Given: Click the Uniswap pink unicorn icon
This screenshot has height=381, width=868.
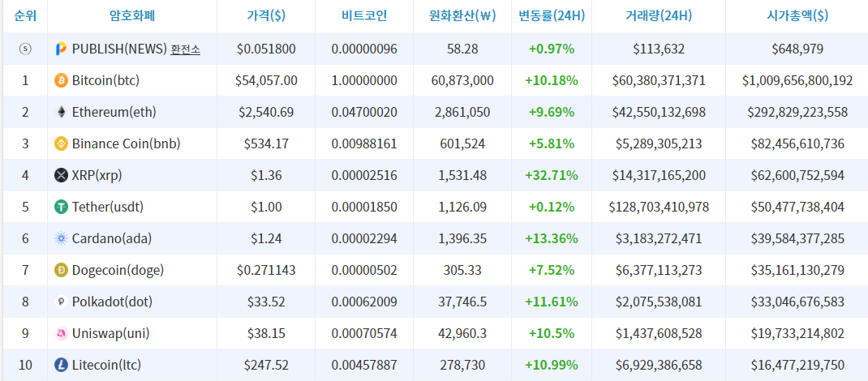Looking at the screenshot, I should (x=61, y=334).
